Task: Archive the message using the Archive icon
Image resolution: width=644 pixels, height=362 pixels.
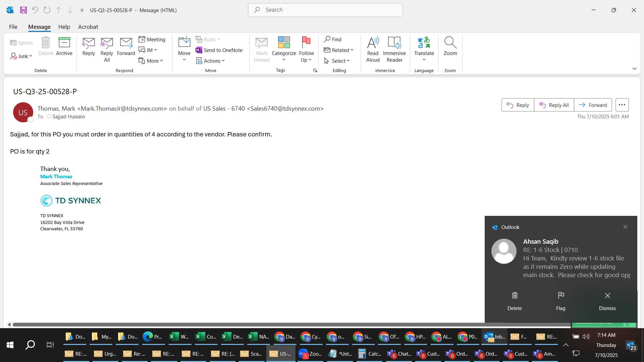Action: tap(64, 46)
